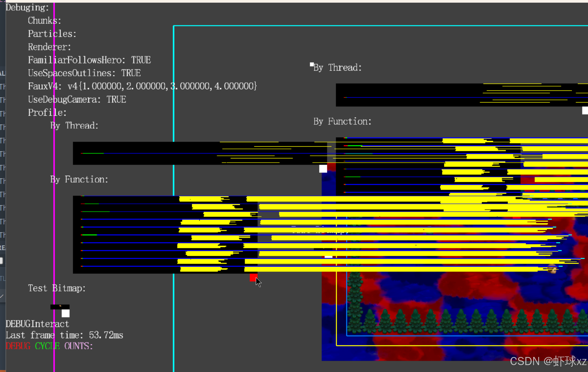Image resolution: width=588 pixels, height=372 pixels.
Task: Select By Thread label nested under Profile
Action: tap(74, 126)
